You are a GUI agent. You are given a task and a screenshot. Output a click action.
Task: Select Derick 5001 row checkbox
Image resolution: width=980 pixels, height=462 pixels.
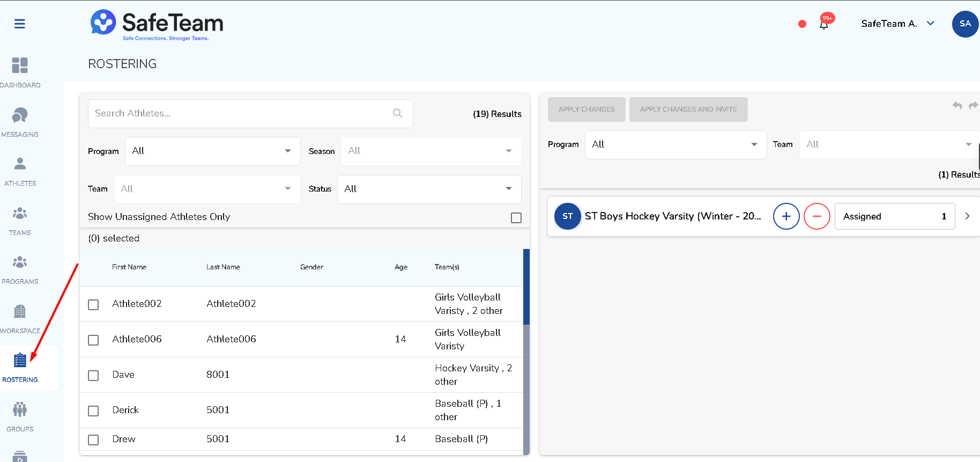click(93, 411)
